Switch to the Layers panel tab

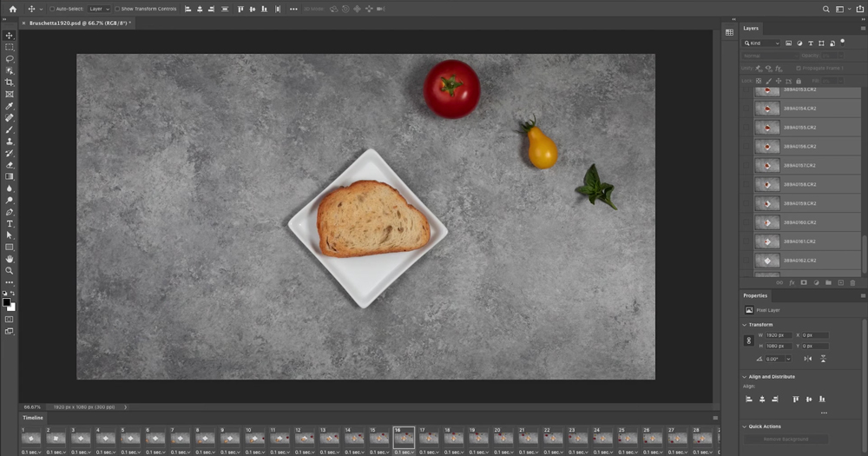751,29
